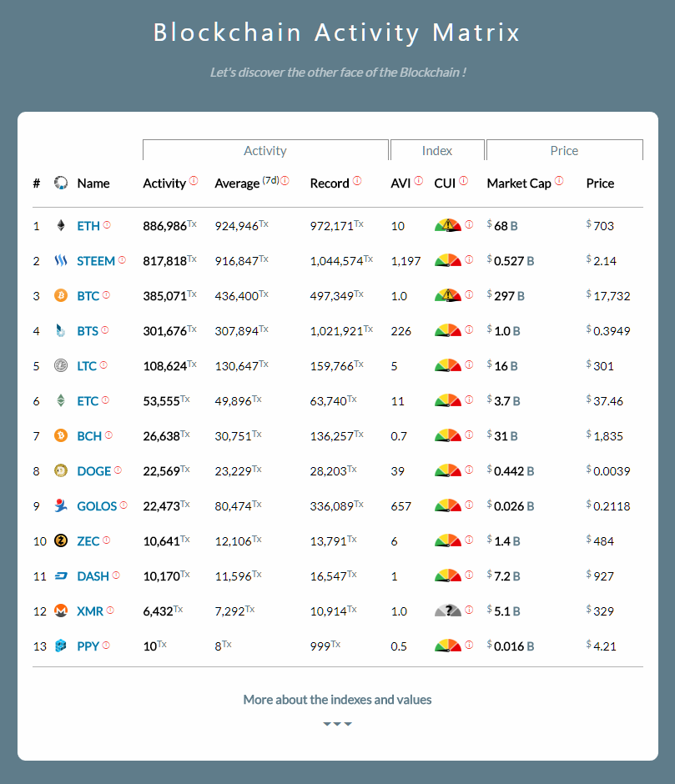
Task: Open info icon next to AVI header
Action: click(x=418, y=180)
